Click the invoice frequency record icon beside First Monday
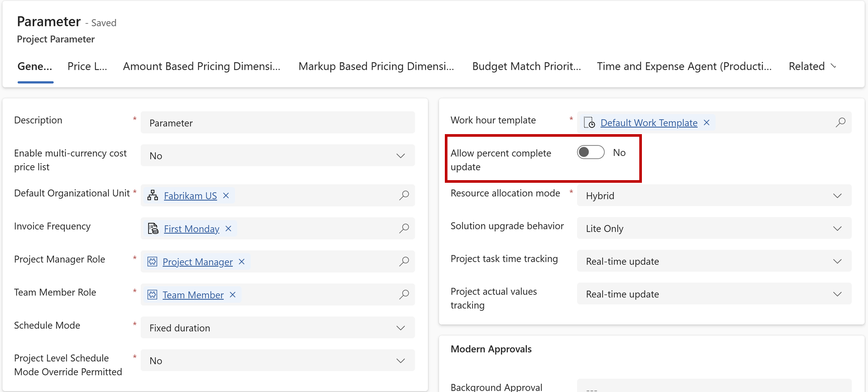Screen dimensions: 868x392 tap(152, 228)
